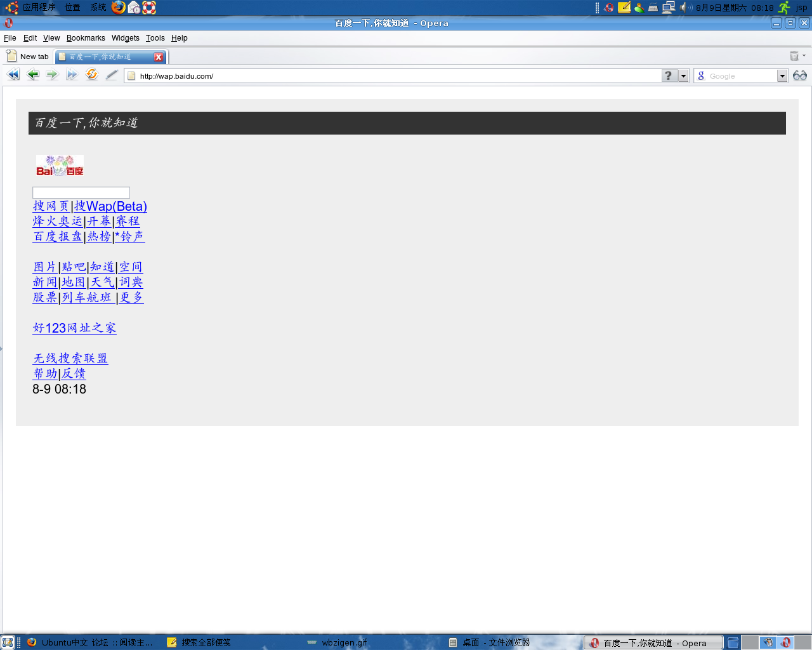Click the yellow sticky notes tray icon
The height and width of the screenshot is (650, 812).
click(624, 8)
